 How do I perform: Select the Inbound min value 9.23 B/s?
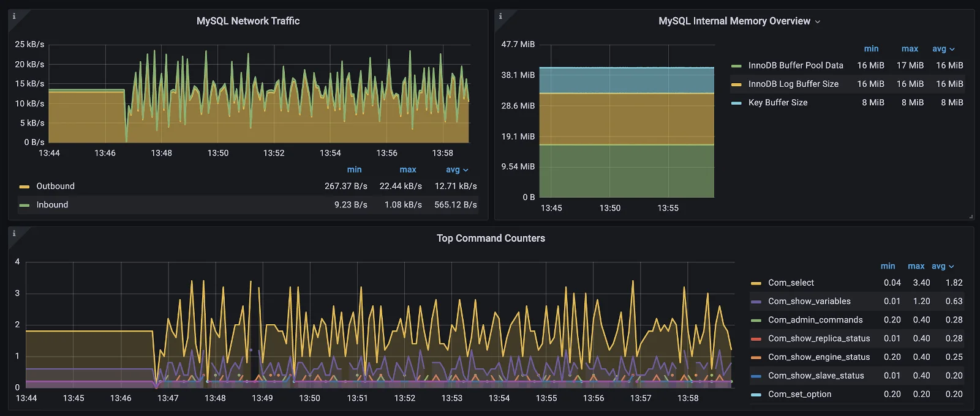[351, 204]
